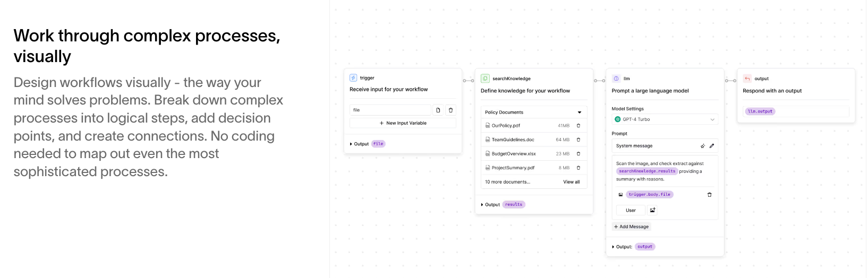Delete the trigger.body.file attachment
The image size is (868, 278).
click(710, 195)
